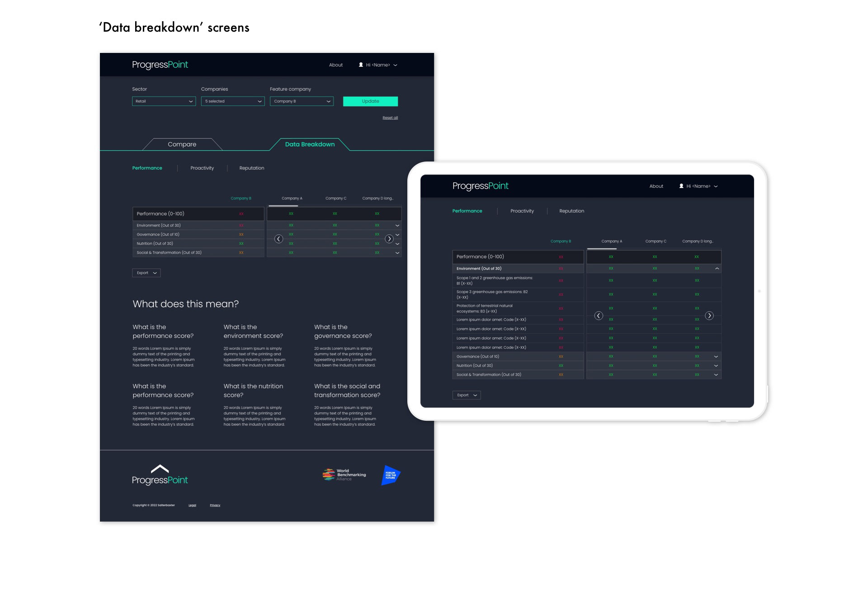Click the Reset all link
This screenshot has height=594, width=868.
390,118
